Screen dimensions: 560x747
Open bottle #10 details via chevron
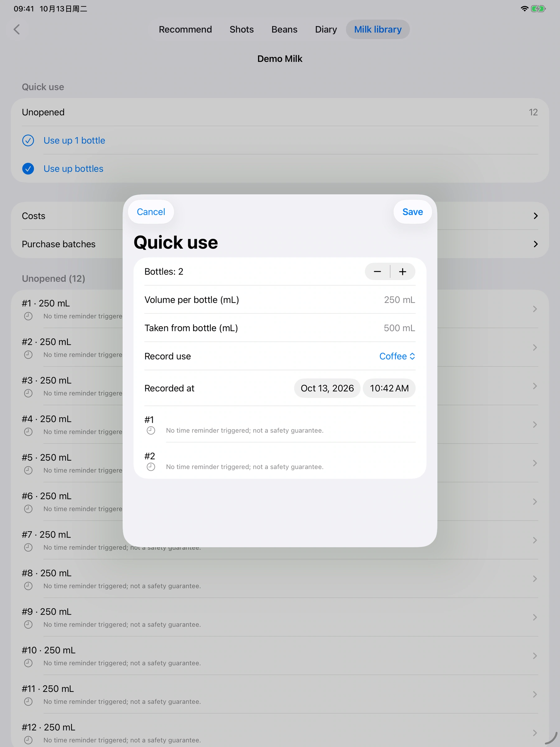coord(535,656)
